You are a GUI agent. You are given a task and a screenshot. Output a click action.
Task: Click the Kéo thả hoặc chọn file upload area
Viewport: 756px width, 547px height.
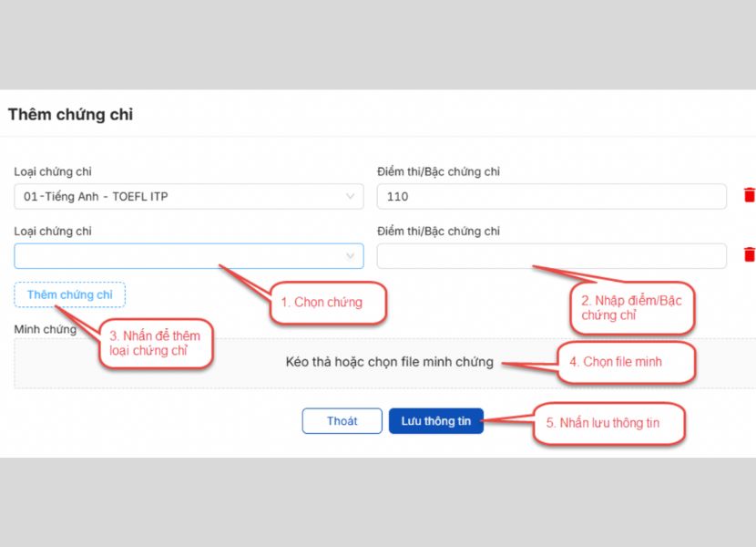click(390, 363)
